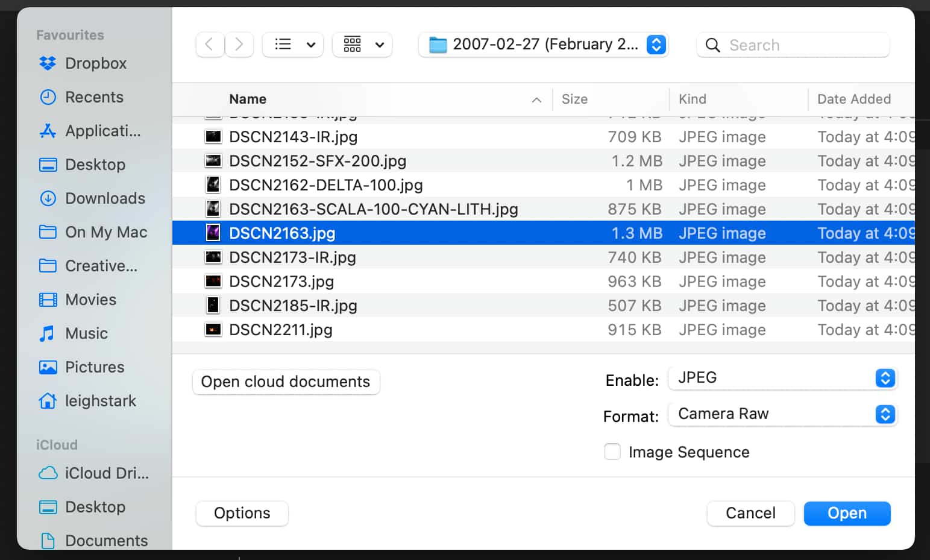This screenshot has width=930, height=560.
Task: Open the list view options dropdown
Action: coord(294,45)
